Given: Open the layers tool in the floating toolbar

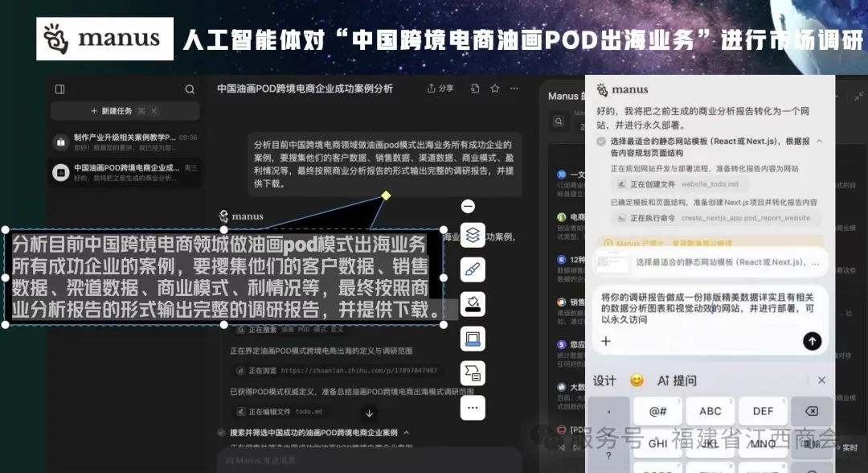Looking at the screenshot, I should coord(473,235).
